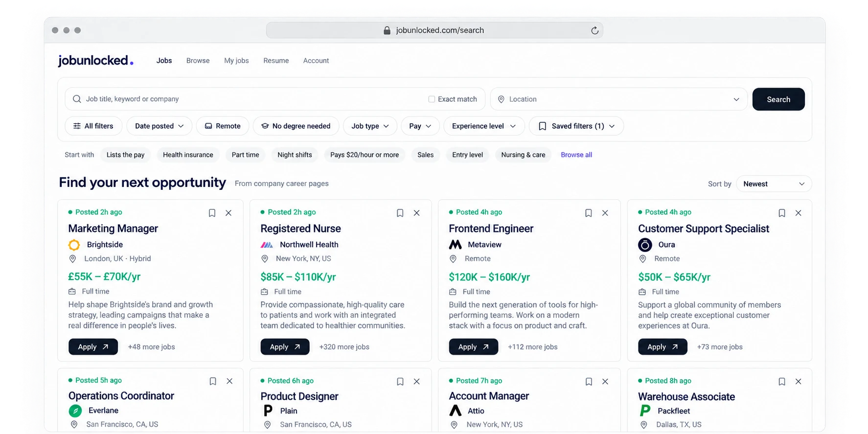The height and width of the screenshot is (434, 868).
Task: Apply to the Registered Nurse job
Action: [285, 347]
